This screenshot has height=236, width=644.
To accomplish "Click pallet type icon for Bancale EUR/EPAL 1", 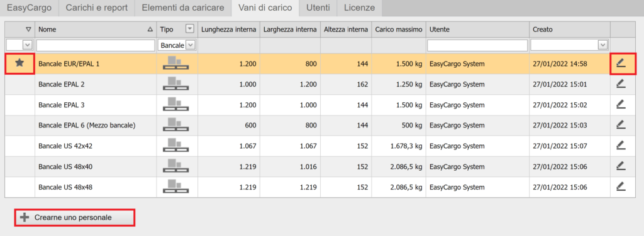I will click(176, 63).
